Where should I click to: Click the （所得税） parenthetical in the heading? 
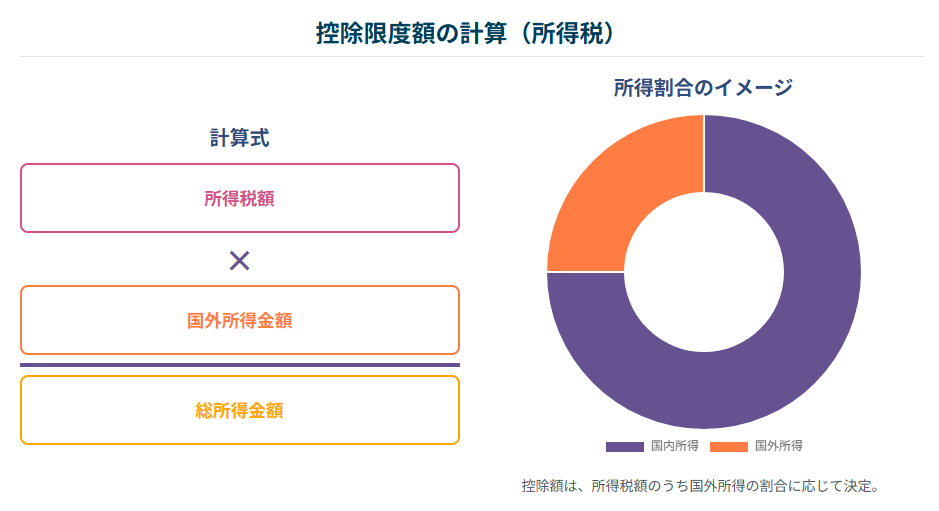pos(574,32)
